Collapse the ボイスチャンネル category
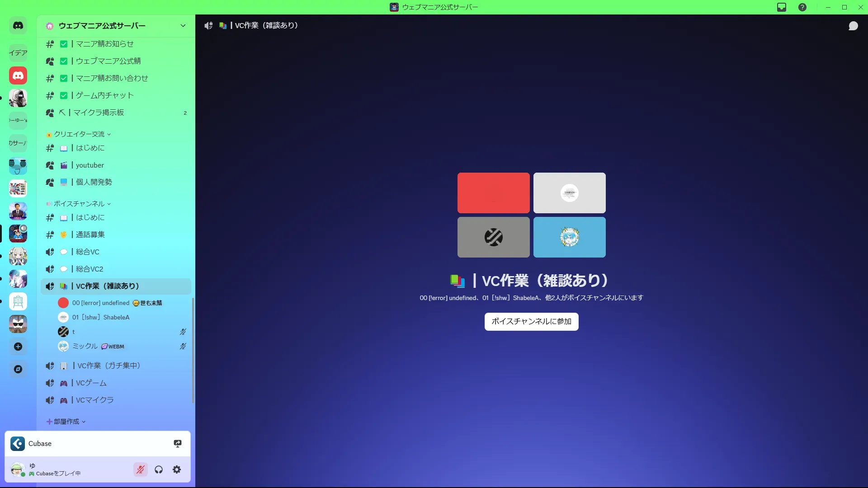This screenshot has width=868, height=488. pyautogui.click(x=79, y=204)
